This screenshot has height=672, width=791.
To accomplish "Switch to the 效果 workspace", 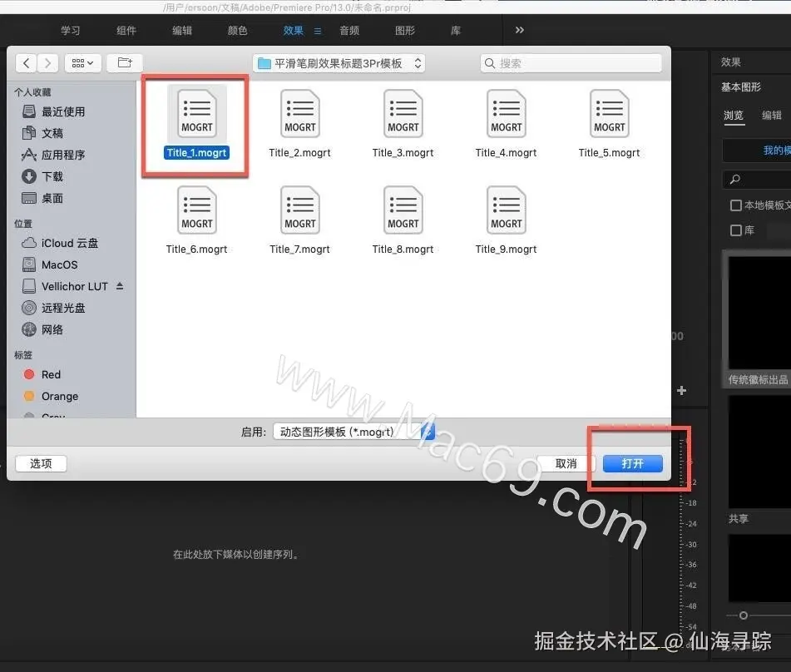I will pos(293,31).
